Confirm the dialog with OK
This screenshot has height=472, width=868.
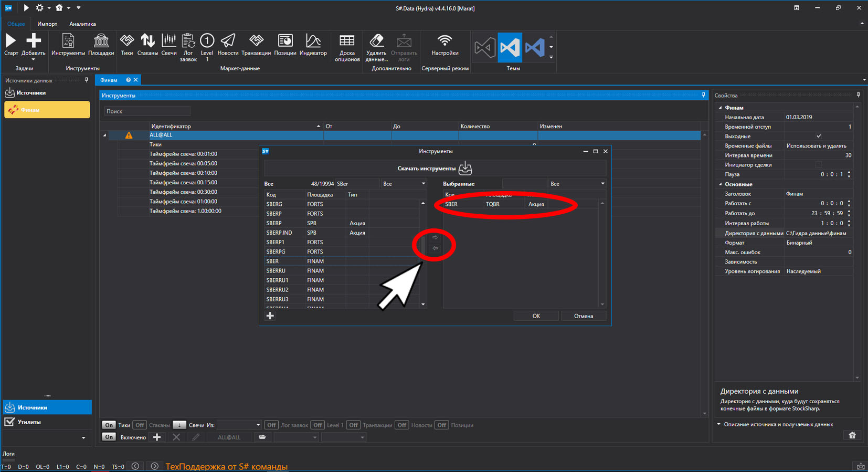click(x=536, y=316)
